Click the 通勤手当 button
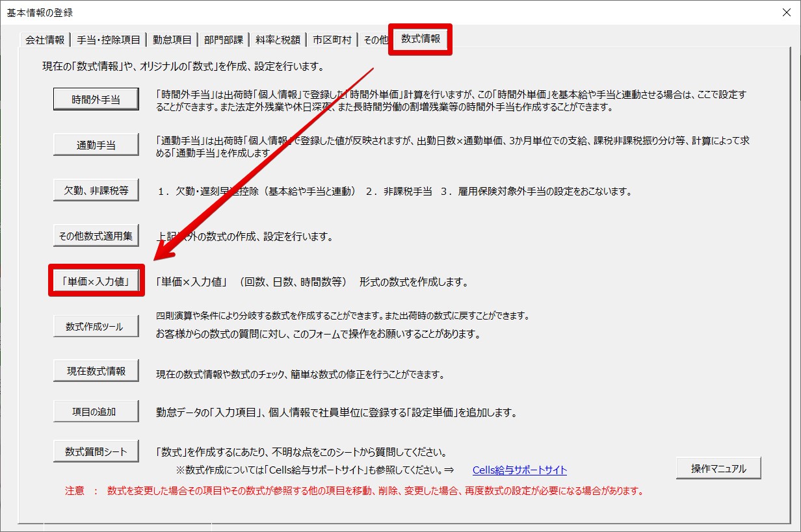 pos(96,144)
